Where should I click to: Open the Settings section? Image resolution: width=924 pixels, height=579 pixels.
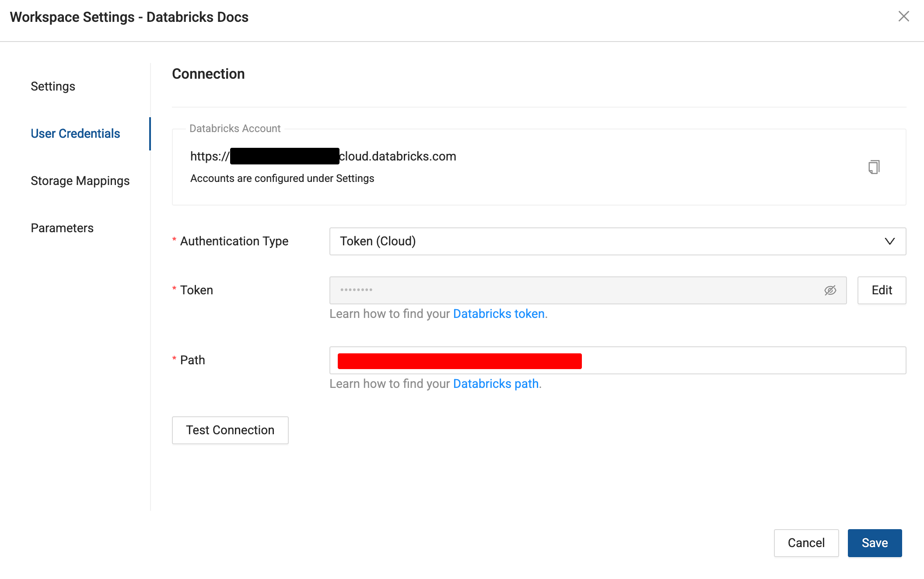pyautogui.click(x=53, y=87)
